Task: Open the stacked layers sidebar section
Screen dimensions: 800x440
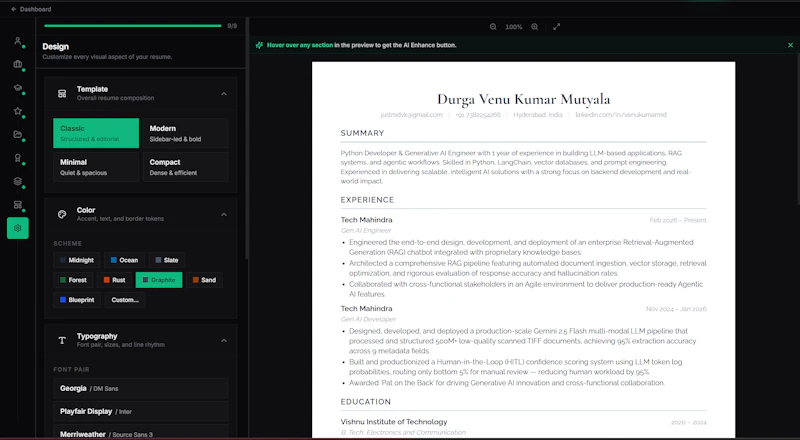Action: 18,181
